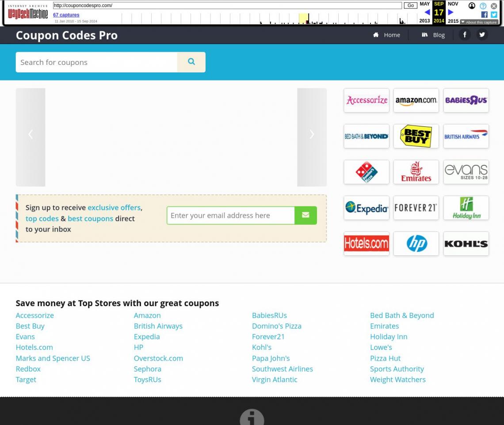Open the Expedia logo tile
504x425 pixels.
(367, 208)
